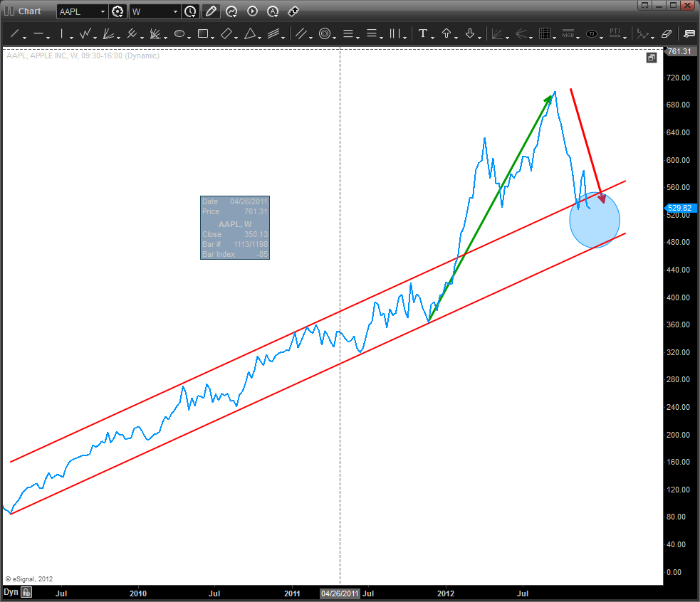Select the rotated rectangle tool
Viewport: 700px width, 602px height.
pos(226,33)
